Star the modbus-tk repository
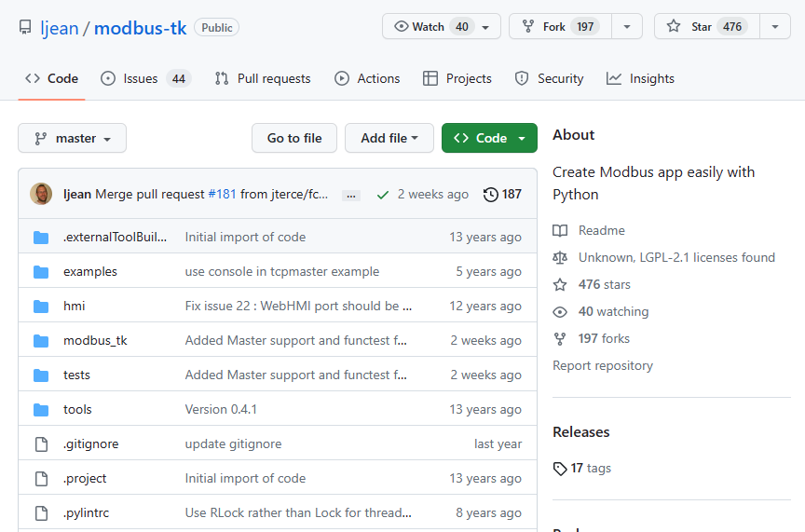This screenshot has width=805, height=532. pos(706,27)
